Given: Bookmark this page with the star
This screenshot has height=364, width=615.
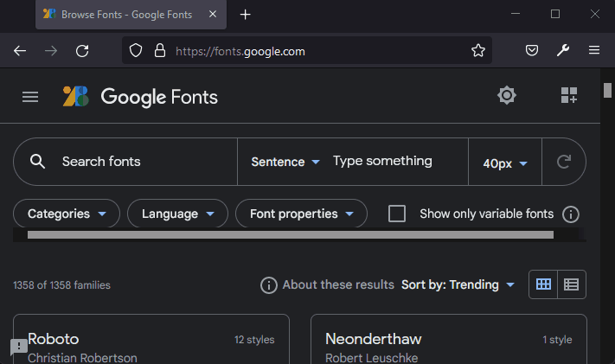Looking at the screenshot, I should (x=478, y=50).
